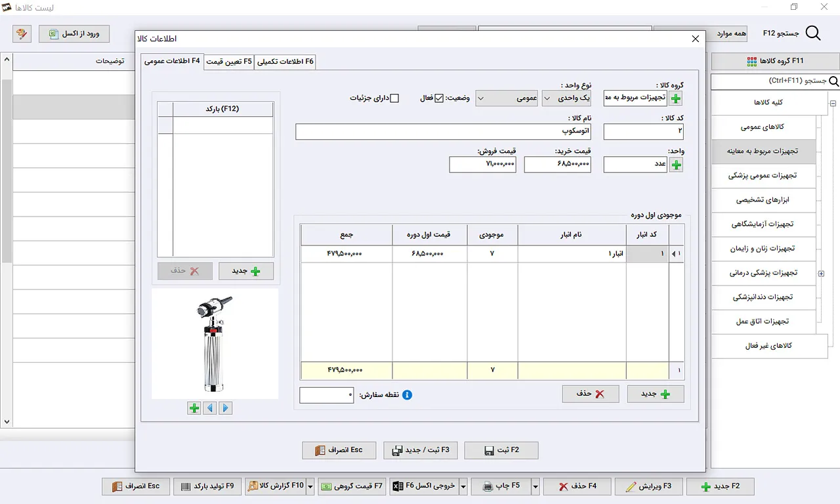
Task: Open the عمومی type dropdown
Action: pyautogui.click(x=507, y=98)
